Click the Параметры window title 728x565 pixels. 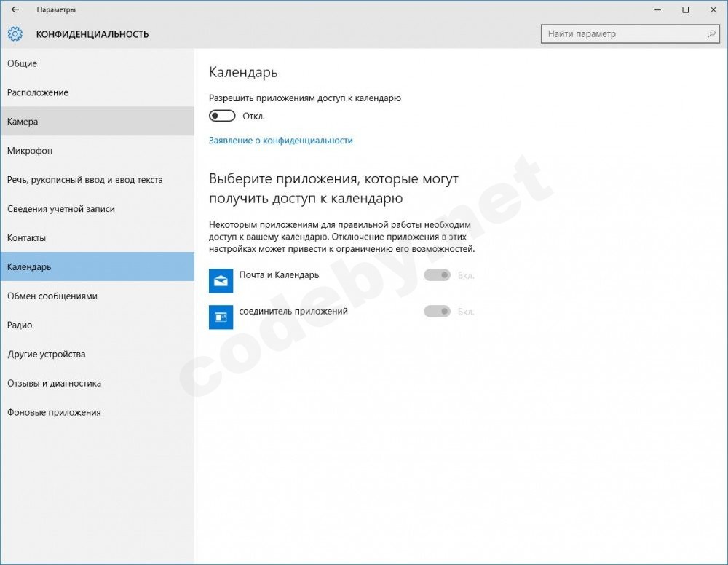(56, 9)
